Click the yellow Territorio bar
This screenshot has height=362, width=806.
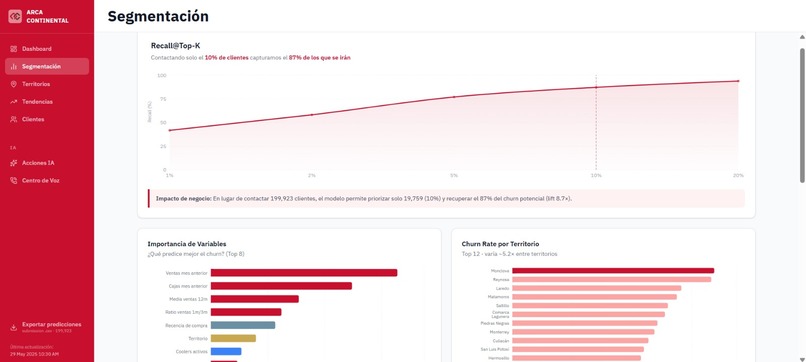coord(233,338)
